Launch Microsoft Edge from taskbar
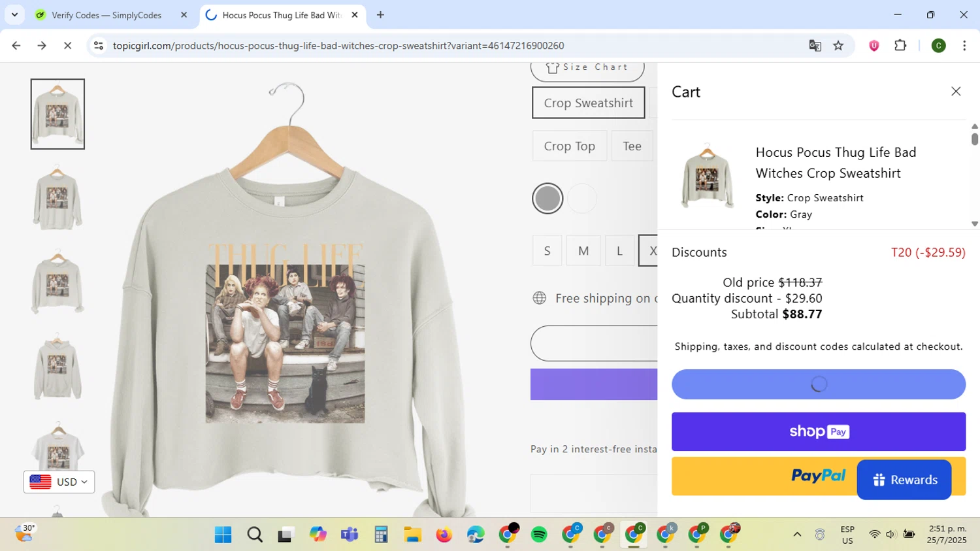The width and height of the screenshot is (980, 551). (476, 535)
